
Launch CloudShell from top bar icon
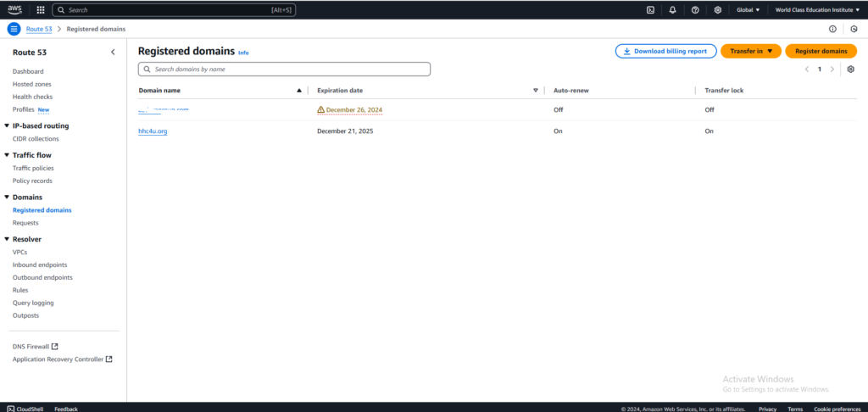pos(651,10)
